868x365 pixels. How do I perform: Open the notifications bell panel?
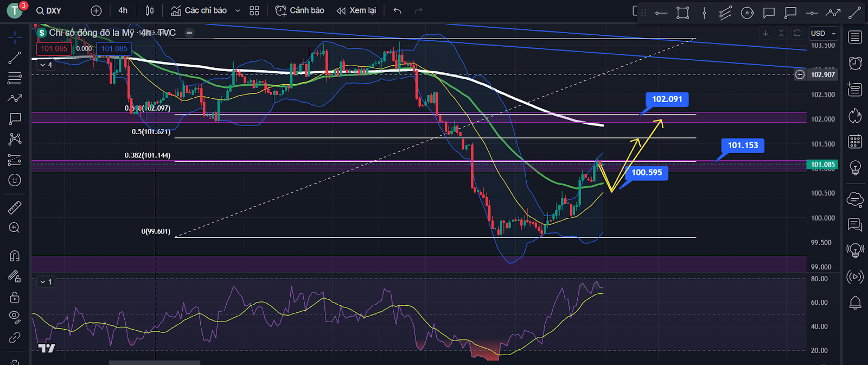(855, 303)
